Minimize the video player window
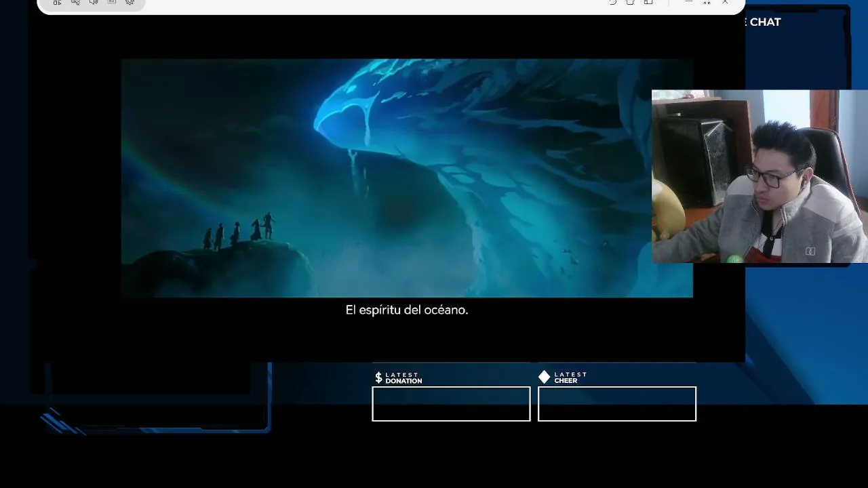Screen dimensions: 868x488 point(688,3)
